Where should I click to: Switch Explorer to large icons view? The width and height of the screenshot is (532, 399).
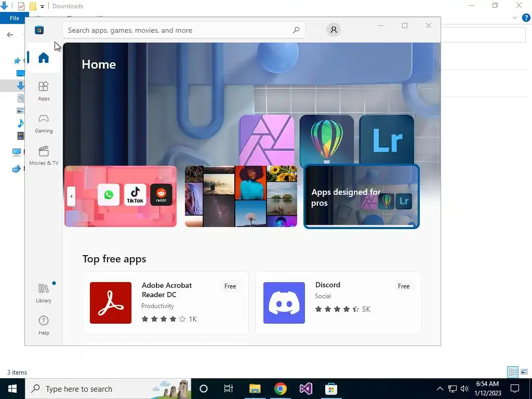(524, 372)
